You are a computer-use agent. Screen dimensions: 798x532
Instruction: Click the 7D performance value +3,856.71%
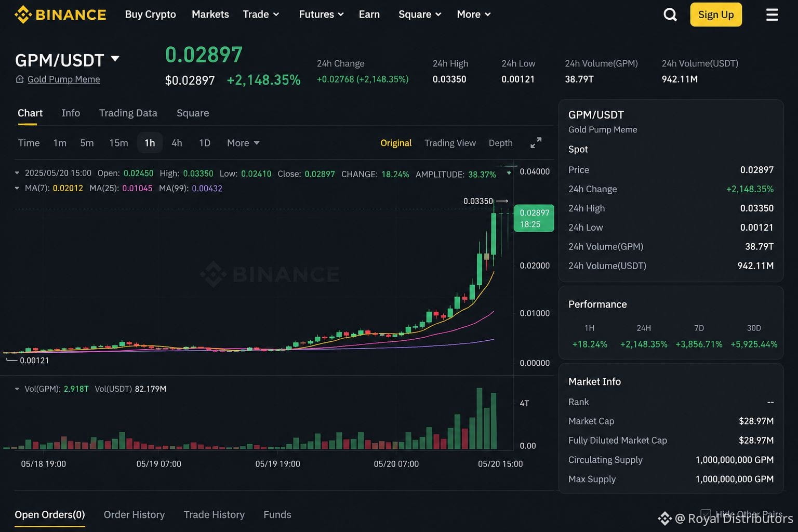click(x=699, y=344)
